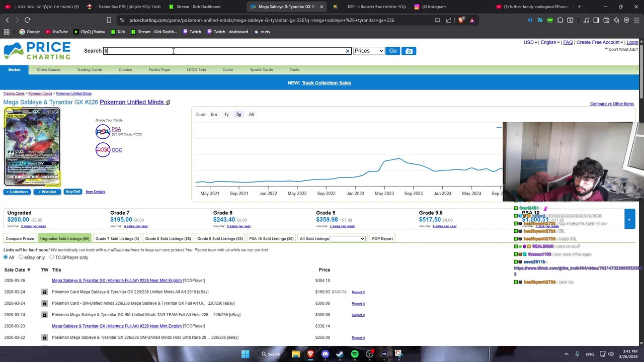Open the Trading Cards menu

click(89, 70)
